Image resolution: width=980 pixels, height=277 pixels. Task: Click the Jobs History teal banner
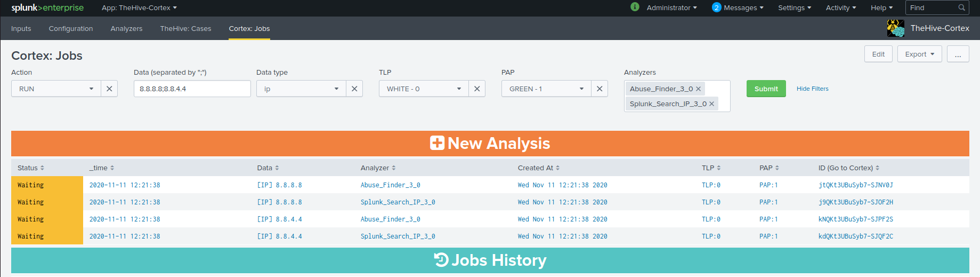tap(490, 260)
